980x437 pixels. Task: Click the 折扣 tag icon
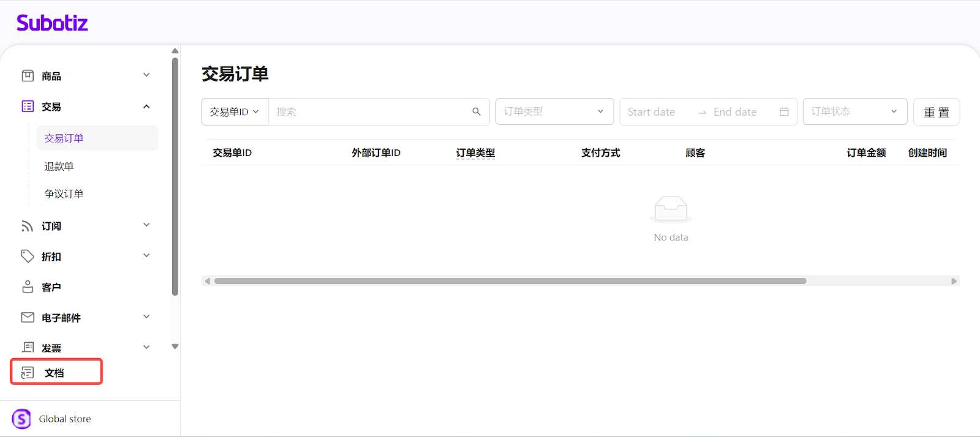pos(28,256)
